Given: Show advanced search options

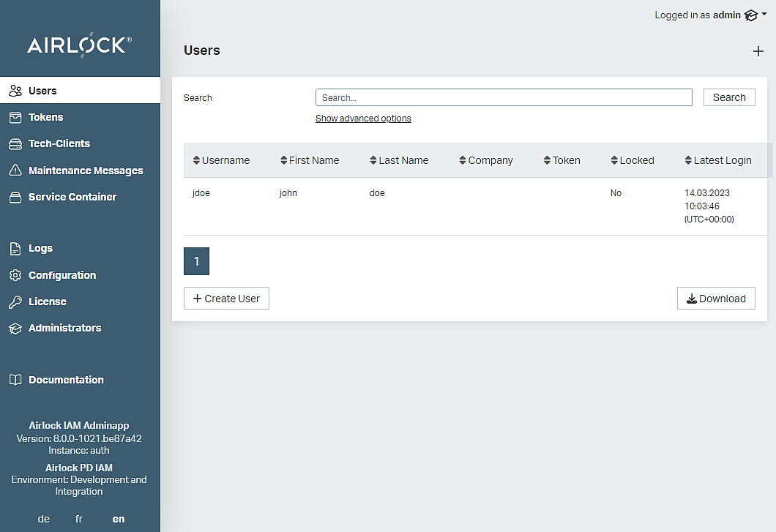Looking at the screenshot, I should (x=363, y=119).
